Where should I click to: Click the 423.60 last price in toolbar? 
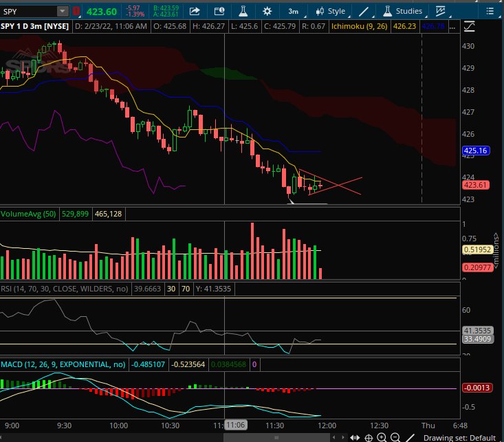(102, 12)
